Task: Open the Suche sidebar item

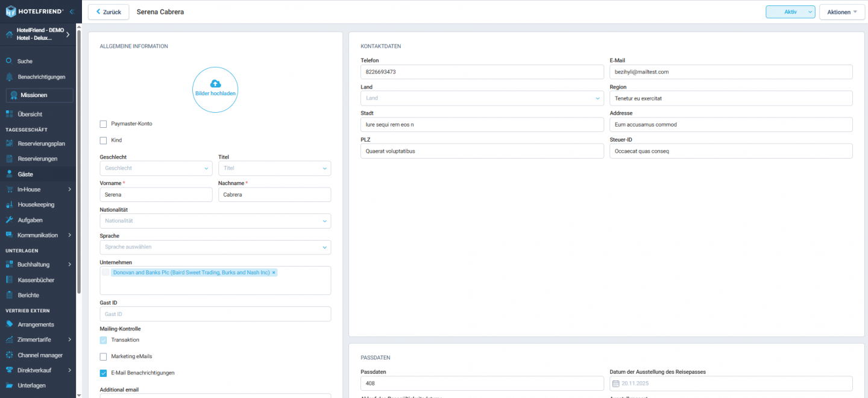Action: click(8, 60)
